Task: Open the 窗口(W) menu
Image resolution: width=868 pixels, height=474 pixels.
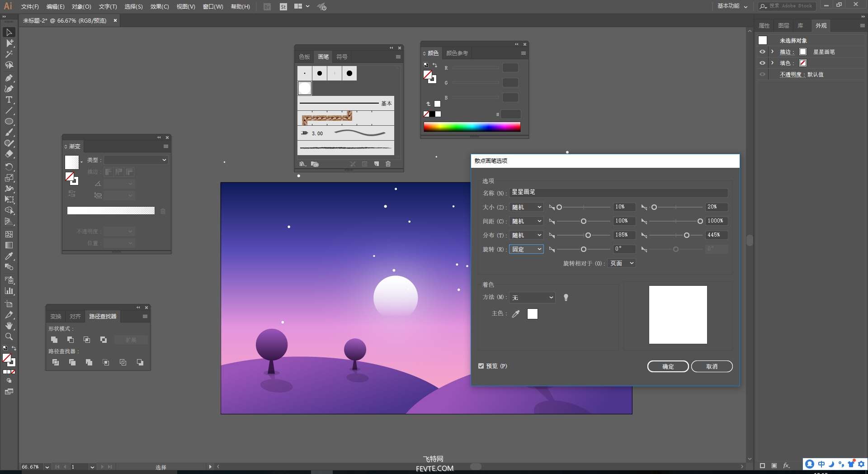Action: (213, 7)
